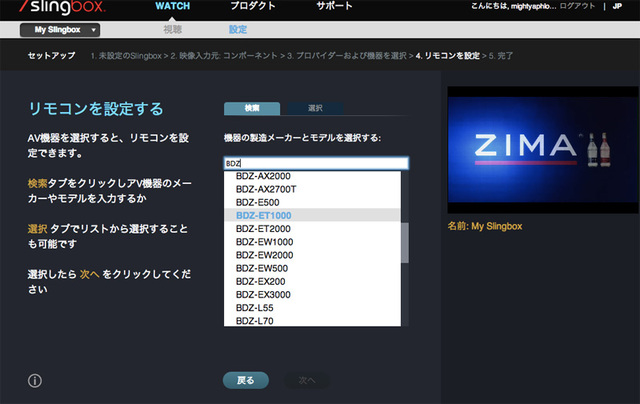Open the My Slingbox dropdown
Screen dimensions: 640x404
tap(60, 30)
